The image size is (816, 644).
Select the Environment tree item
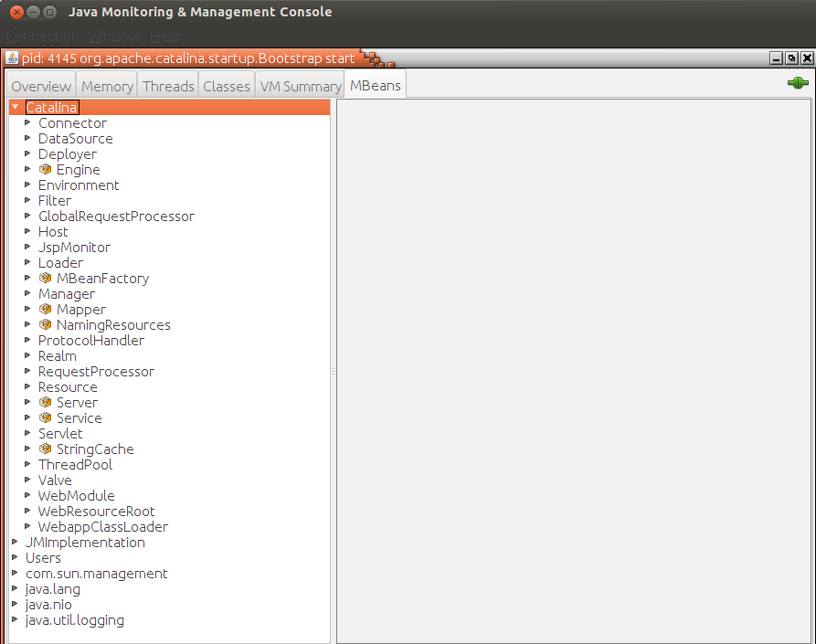click(79, 185)
